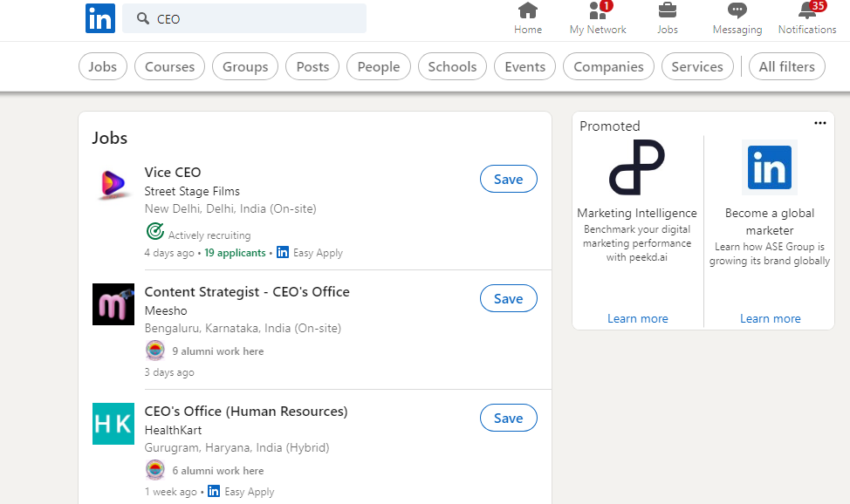
Task: Click the Meesho company logo
Action: click(x=113, y=304)
